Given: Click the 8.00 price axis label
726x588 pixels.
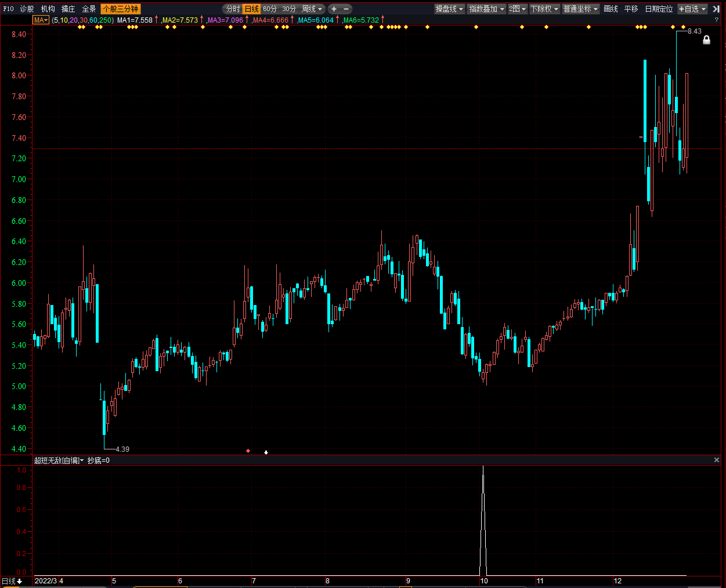Looking at the screenshot, I should (x=19, y=75).
